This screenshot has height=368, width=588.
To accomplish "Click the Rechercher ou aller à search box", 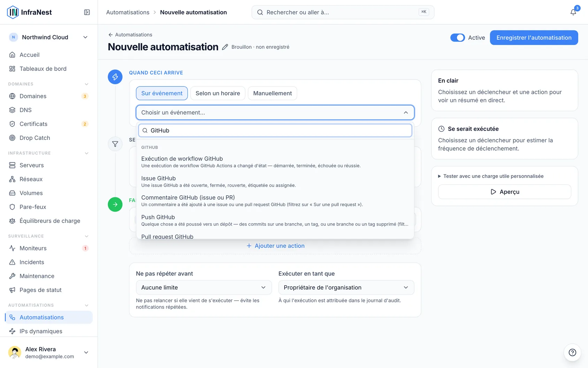I will (343, 12).
